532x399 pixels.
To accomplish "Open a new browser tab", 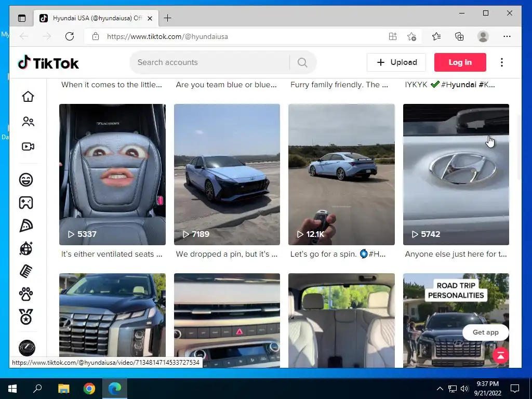I will pos(168,18).
